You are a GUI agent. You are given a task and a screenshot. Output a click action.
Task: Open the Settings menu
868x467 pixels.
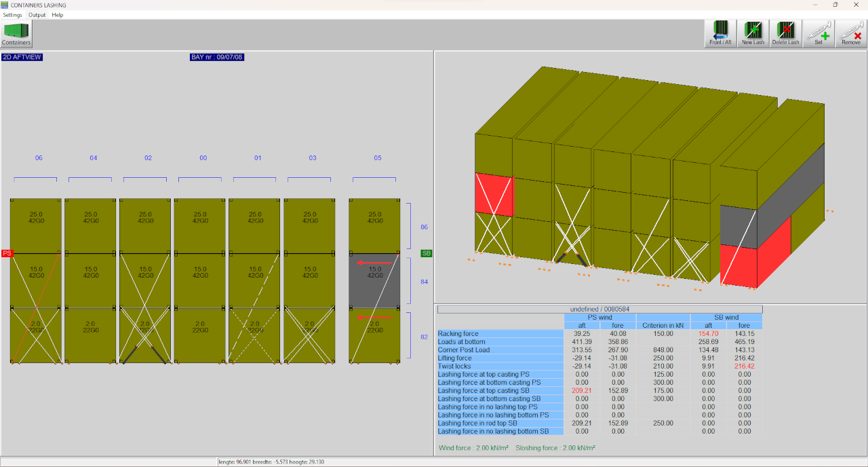click(12, 14)
